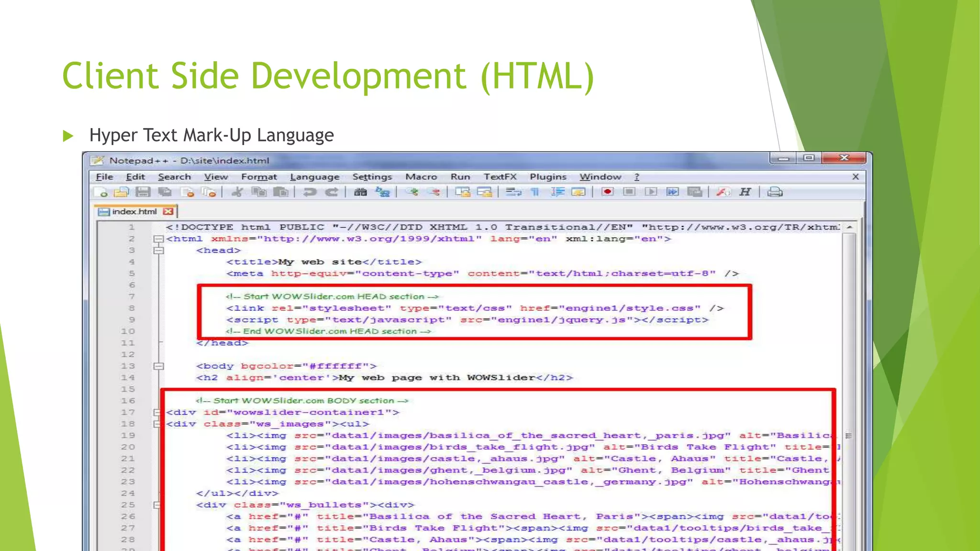Screen dimensions: 980x551
Task: Open the Search menu
Action: pos(174,177)
